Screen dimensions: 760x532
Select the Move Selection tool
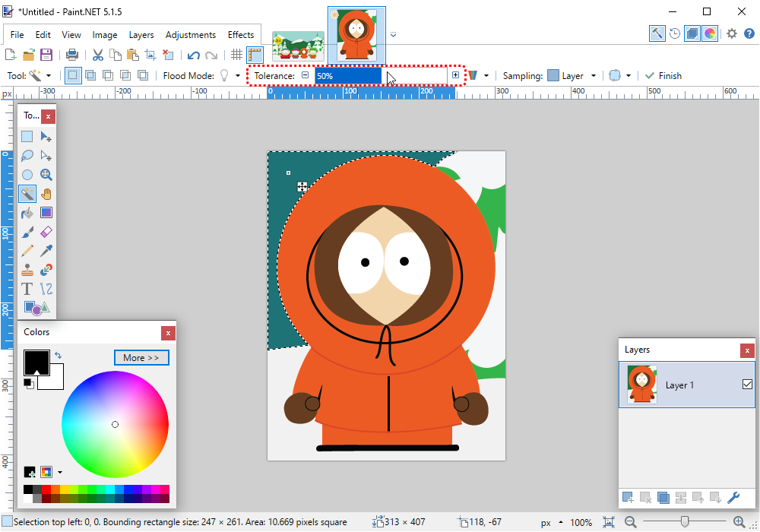[46, 156]
